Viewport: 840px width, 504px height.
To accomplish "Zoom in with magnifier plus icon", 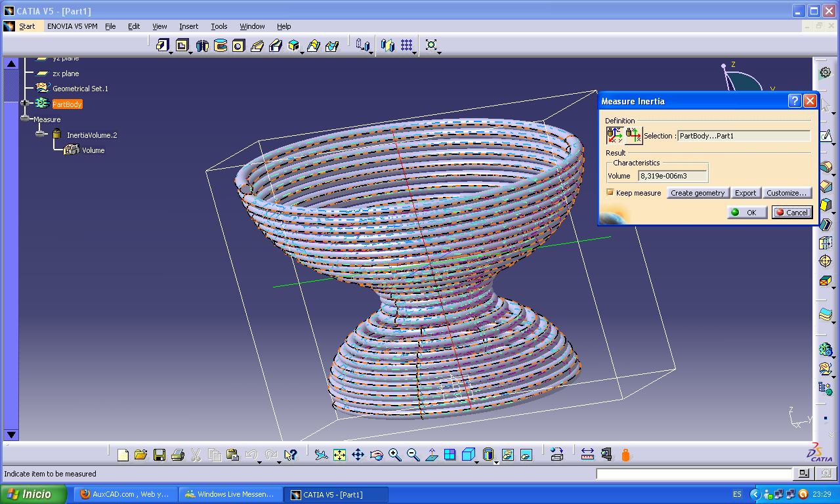I will (394, 454).
